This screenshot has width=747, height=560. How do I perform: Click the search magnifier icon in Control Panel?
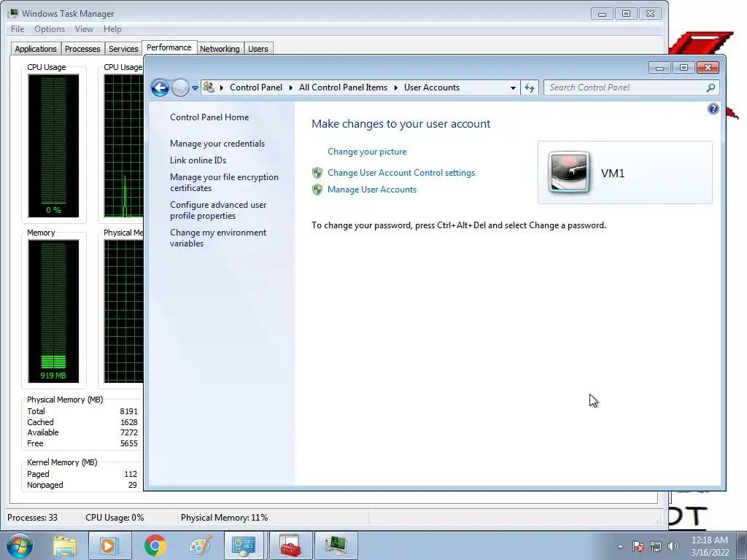(x=711, y=87)
